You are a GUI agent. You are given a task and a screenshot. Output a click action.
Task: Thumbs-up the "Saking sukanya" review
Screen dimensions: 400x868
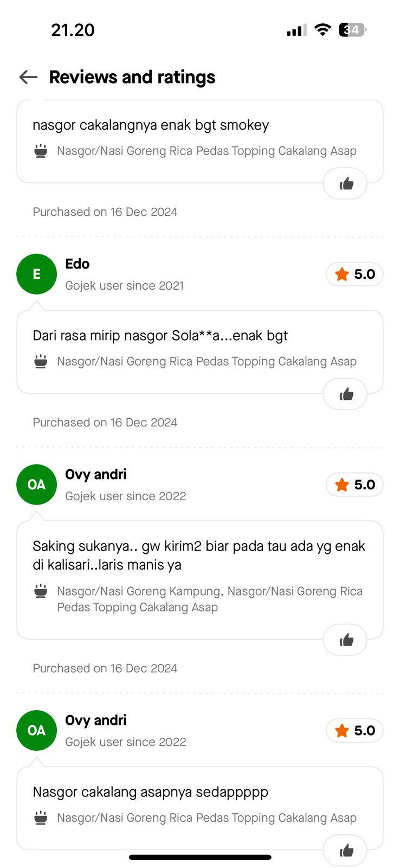tap(345, 640)
